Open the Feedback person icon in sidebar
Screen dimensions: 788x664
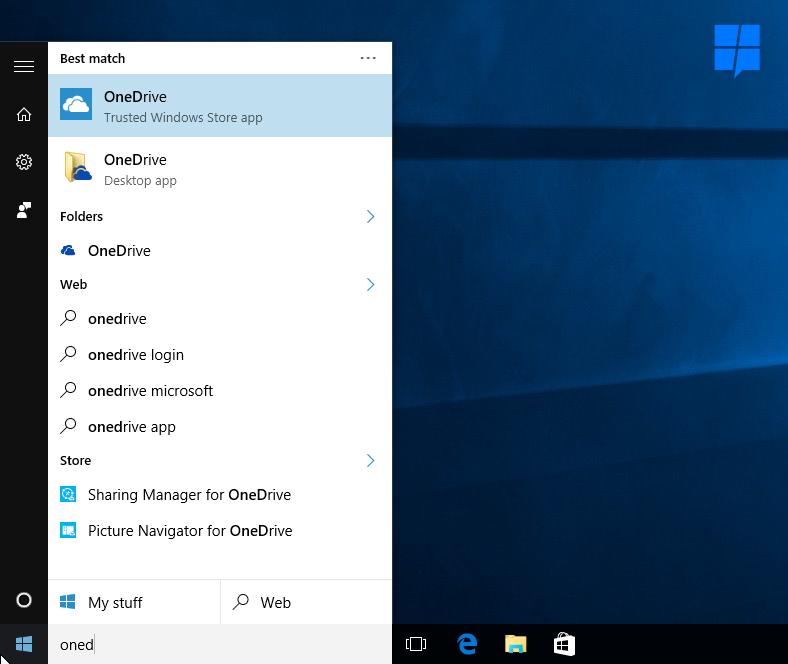[x=24, y=210]
